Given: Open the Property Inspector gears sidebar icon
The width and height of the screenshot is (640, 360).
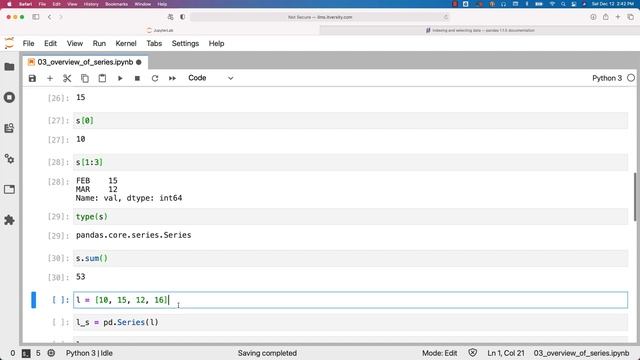Looking at the screenshot, I should 9,159.
